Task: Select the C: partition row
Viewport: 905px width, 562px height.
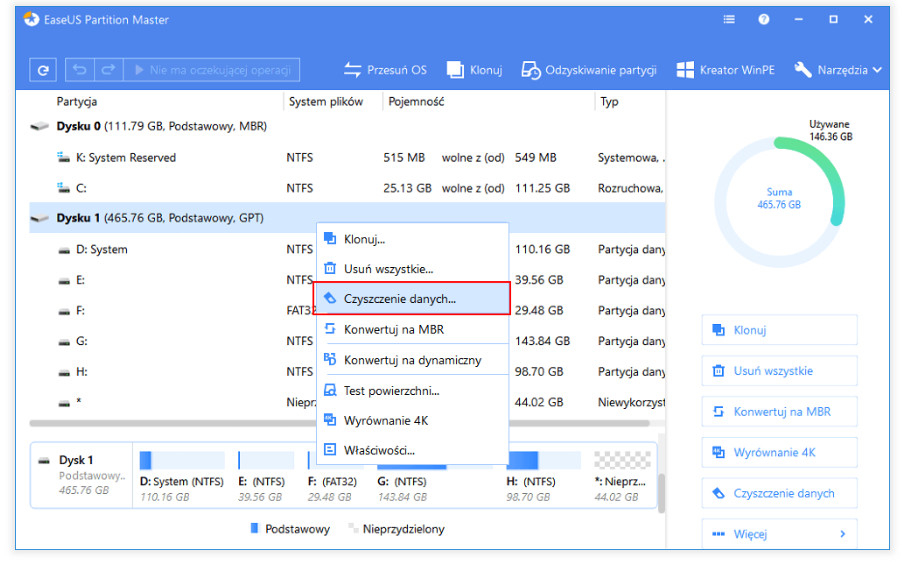Action: click(x=347, y=188)
